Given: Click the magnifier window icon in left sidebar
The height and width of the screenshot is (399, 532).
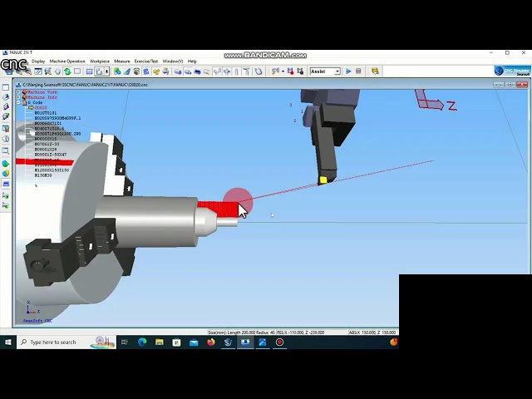Looking at the screenshot, I should (6, 150).
